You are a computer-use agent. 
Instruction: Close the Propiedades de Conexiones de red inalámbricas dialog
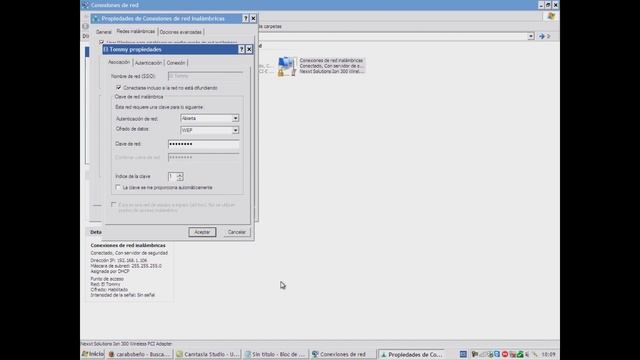253,19
